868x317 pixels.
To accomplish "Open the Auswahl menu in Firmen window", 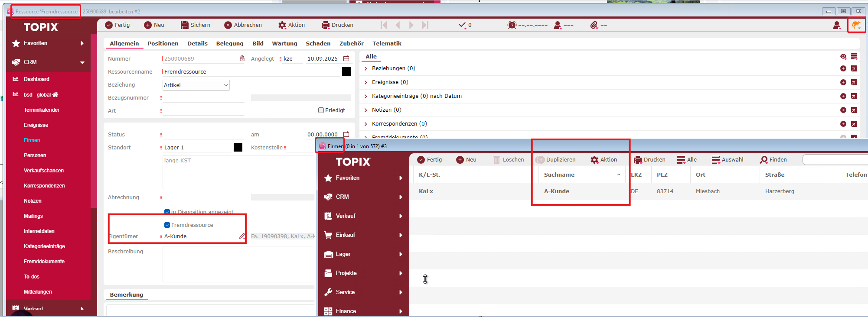I will click(x=728, y=160).
